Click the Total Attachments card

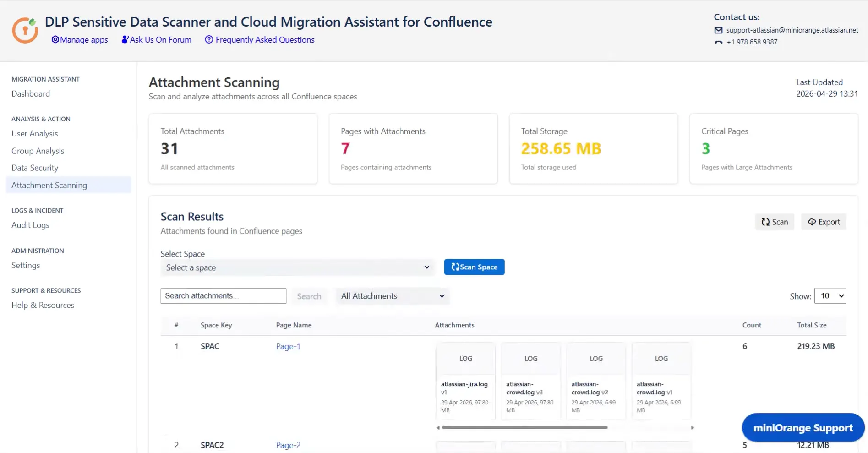(x=233, y=149)
